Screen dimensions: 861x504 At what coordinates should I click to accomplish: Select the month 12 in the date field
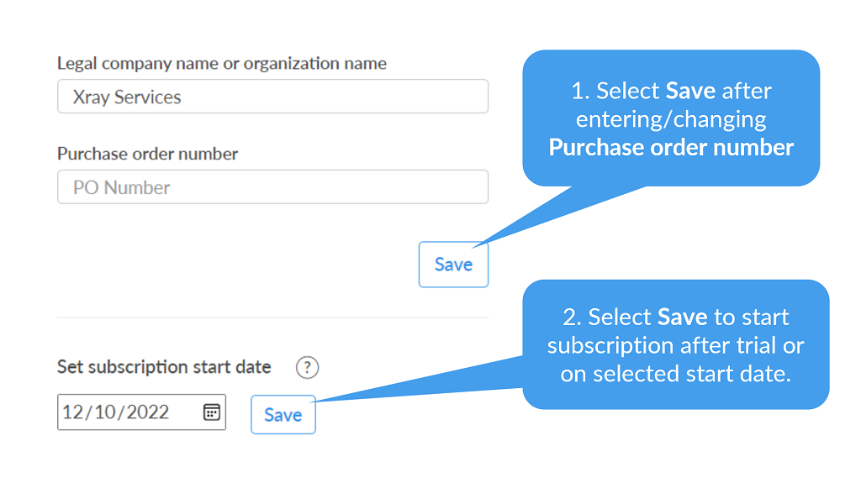[x=74, y=412]
